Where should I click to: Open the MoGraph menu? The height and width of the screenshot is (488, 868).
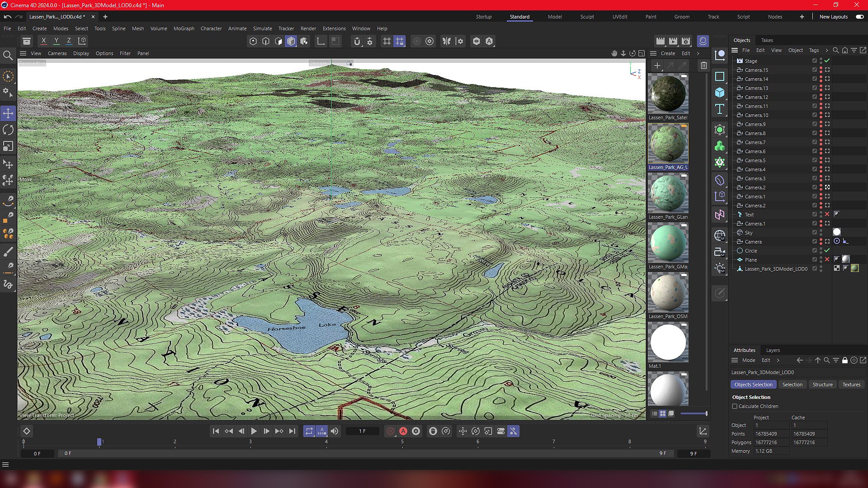[x=184, y=28]
